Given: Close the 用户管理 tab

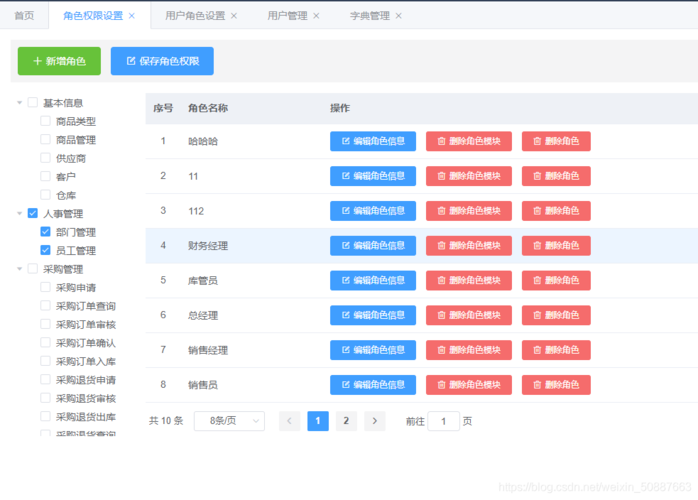Looking at the screenshot, I should pos(317,16).
